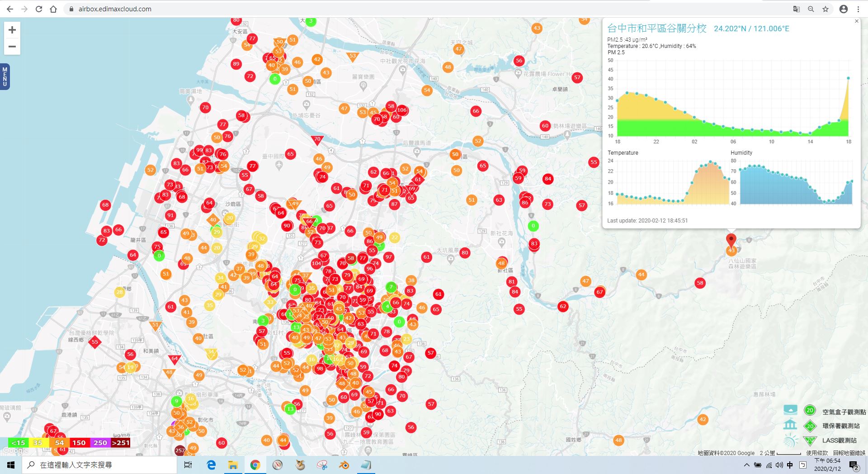Open the Chrome profile avatar
Viewport: 868px width, 474px height.
click(844, 9)
